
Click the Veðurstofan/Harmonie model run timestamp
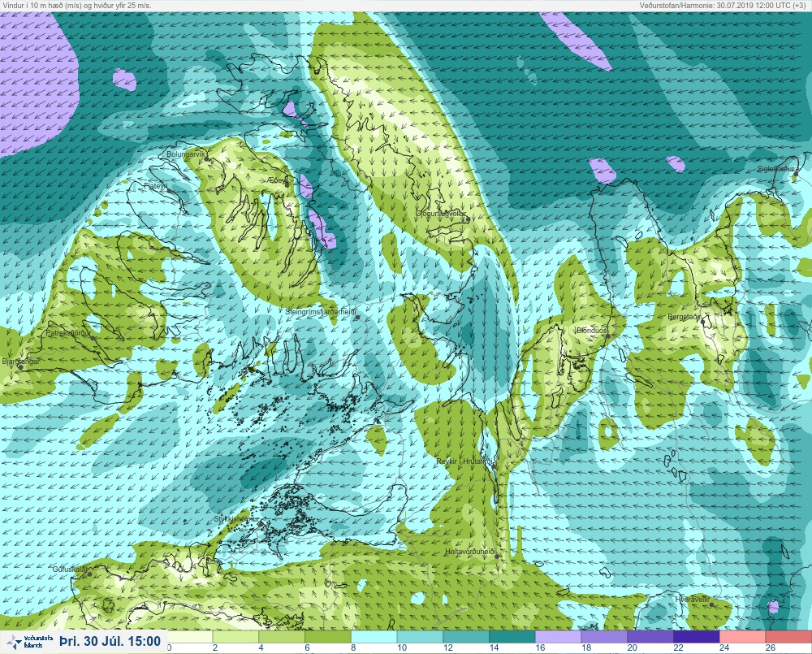(x=724, y=5)
